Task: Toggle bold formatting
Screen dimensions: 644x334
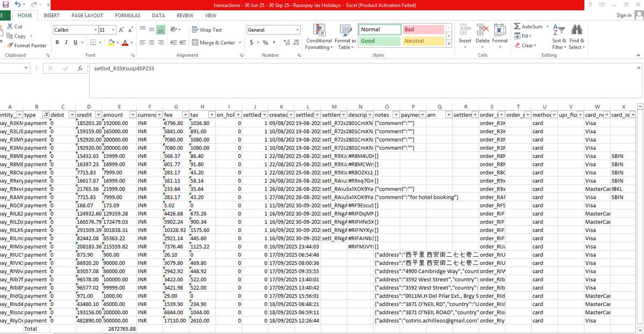Action: [x=58, y=42]
